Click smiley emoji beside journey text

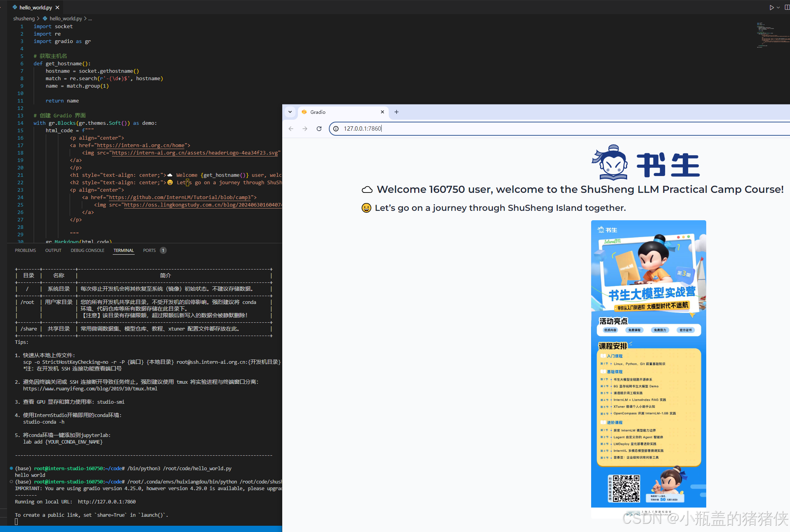(x=366, y=208)
